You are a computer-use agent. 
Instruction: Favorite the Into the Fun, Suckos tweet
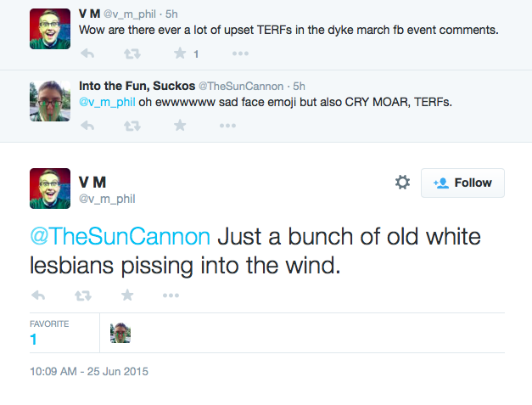(x=180, y=125)
